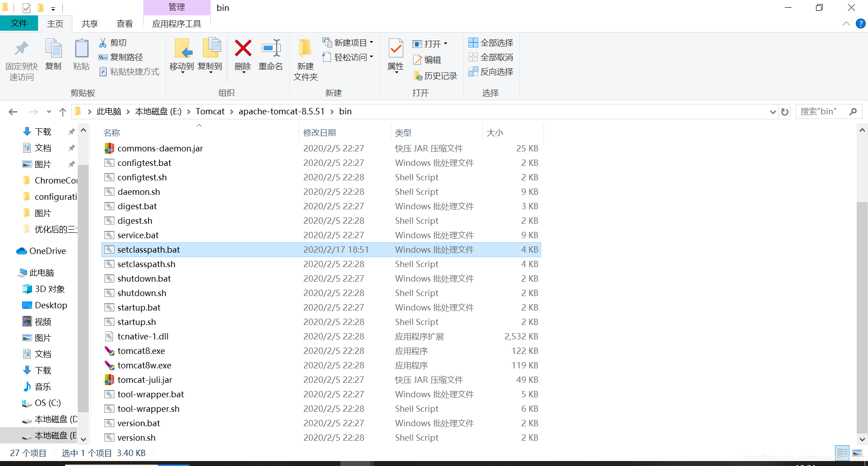Switch to Large icons view in status bar
The height and width of the screenshot is (466, 868).
(857, 452)
